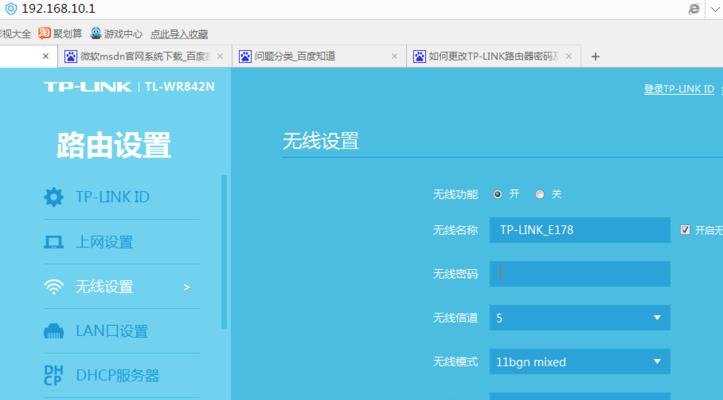Close the 如何更改TP-LINK路由器密码 tab
This screenshot has width=723, height=400.
pyautogui.click(x=569, y=56)
